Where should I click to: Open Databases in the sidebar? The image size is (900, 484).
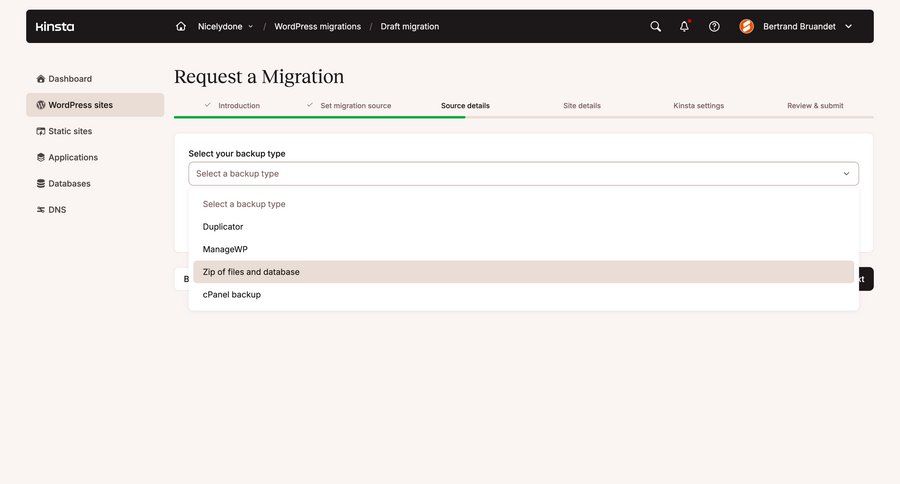point(69,184)
